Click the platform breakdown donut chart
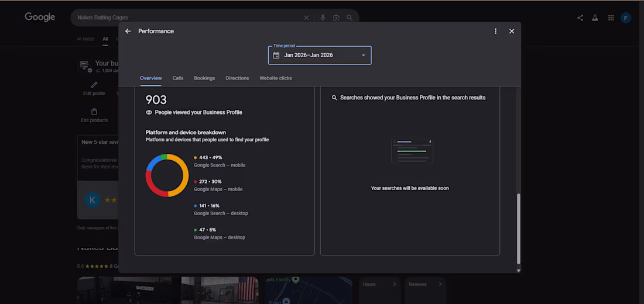The image size is (644, 304). [x=167, y=175]
